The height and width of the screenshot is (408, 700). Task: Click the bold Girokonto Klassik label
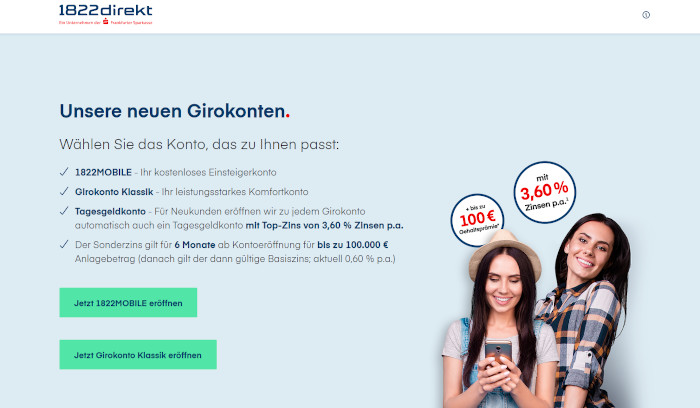point(114,192)
